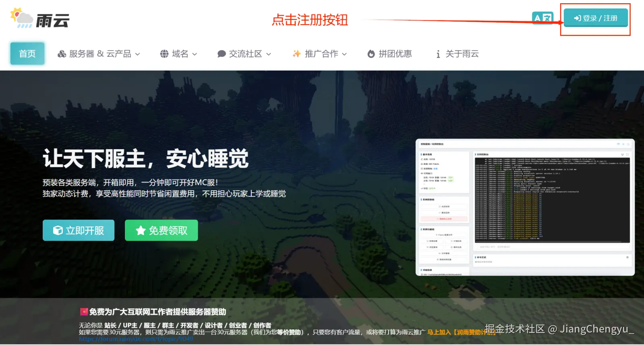Open the 关于雨云 page
The width and height of the screenshot is (644, 345).
[x=457, y=54]
